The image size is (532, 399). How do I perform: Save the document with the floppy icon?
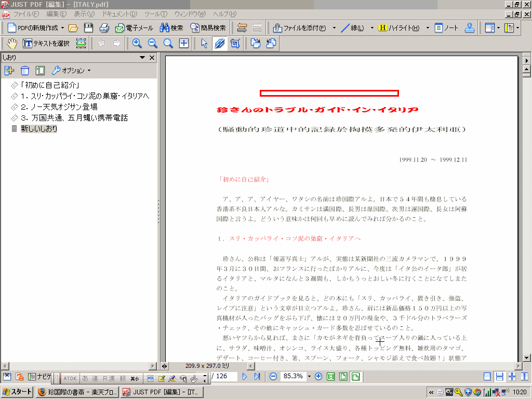[88, 28]
